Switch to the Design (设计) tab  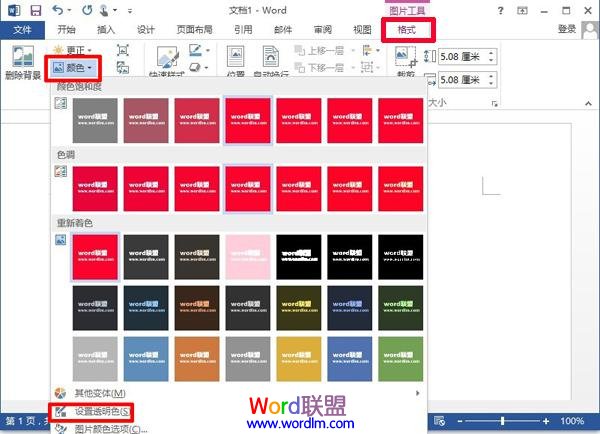pos(146,30)
